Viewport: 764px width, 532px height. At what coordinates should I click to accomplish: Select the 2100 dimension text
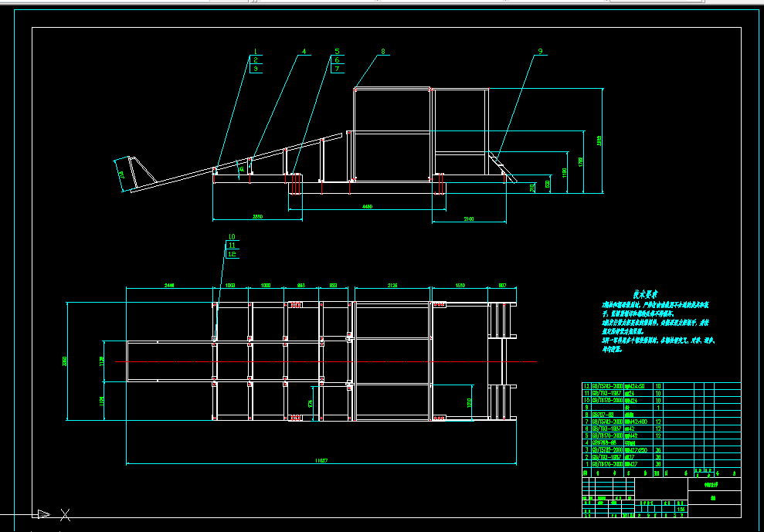(x=469, y=219)
